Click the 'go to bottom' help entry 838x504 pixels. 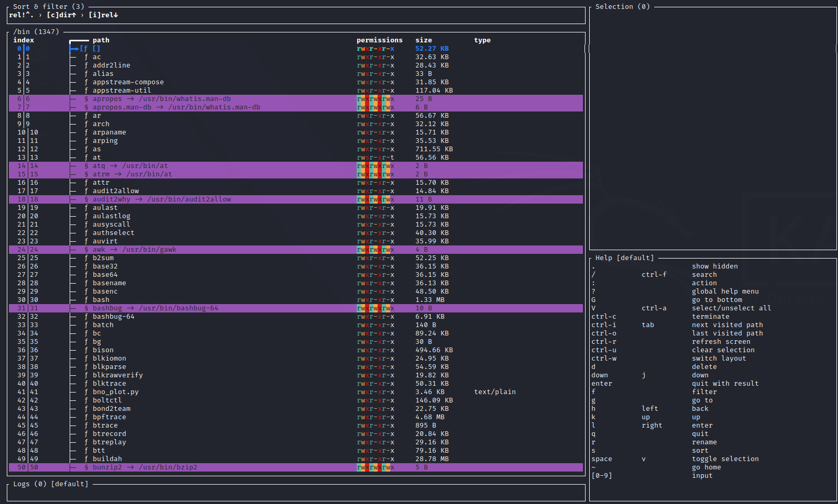(717, 300)
